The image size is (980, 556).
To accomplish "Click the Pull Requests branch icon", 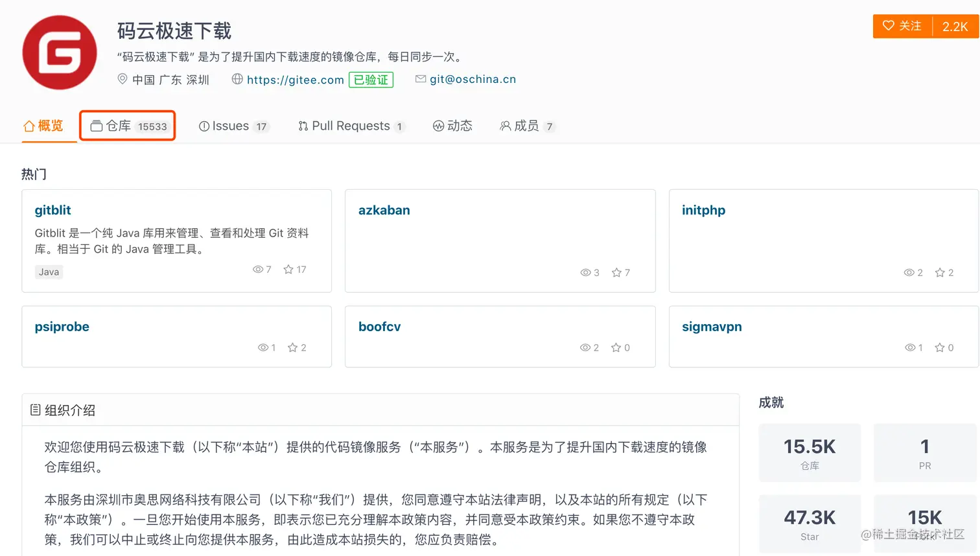I will 303,126.
